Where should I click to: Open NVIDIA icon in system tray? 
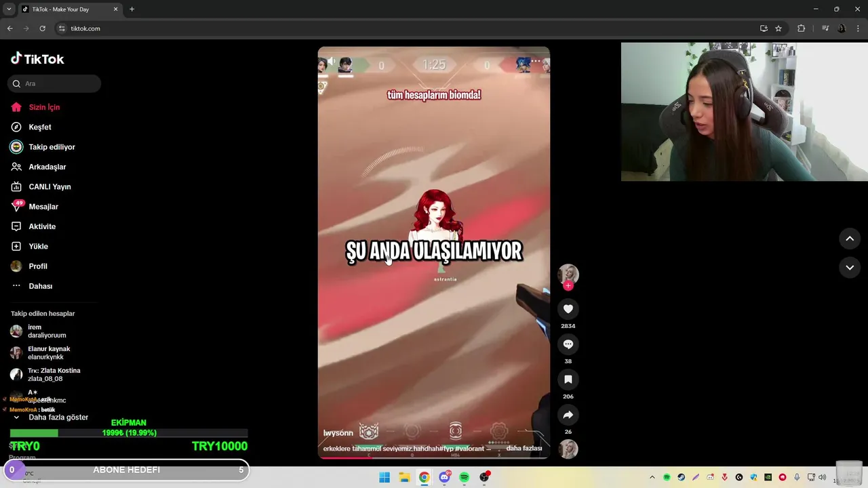(x=768, y=477)
